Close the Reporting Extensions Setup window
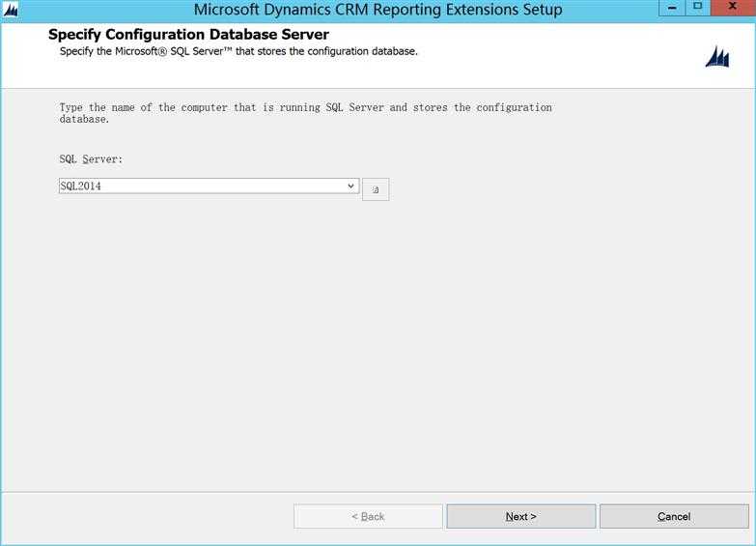This screenshot has height=546, width=756. (733, 7)
